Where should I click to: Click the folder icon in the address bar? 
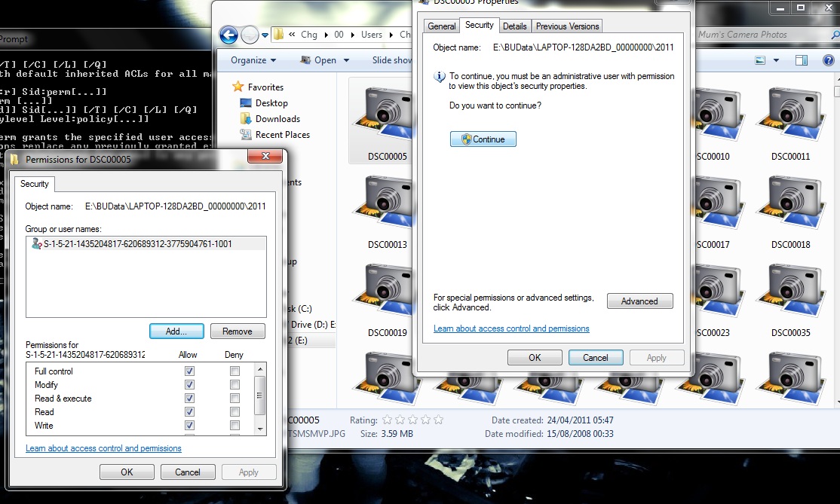(279, 35)
